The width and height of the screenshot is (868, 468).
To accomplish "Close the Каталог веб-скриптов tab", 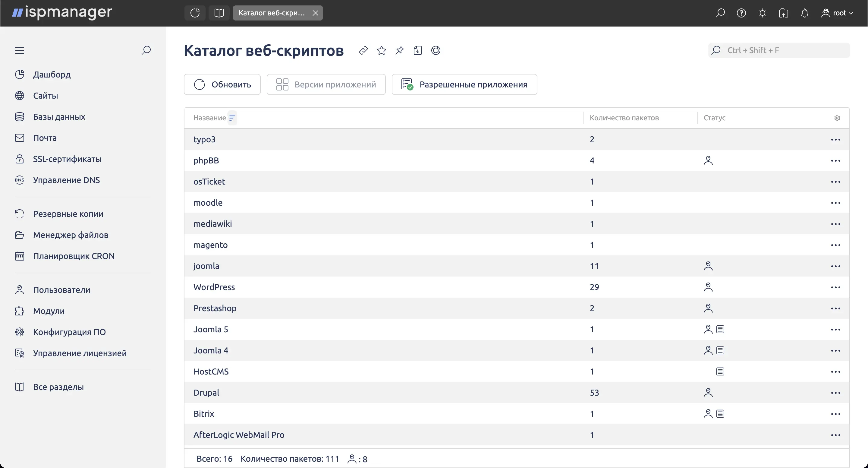I will pyautogui.click(x=315, y=13).
